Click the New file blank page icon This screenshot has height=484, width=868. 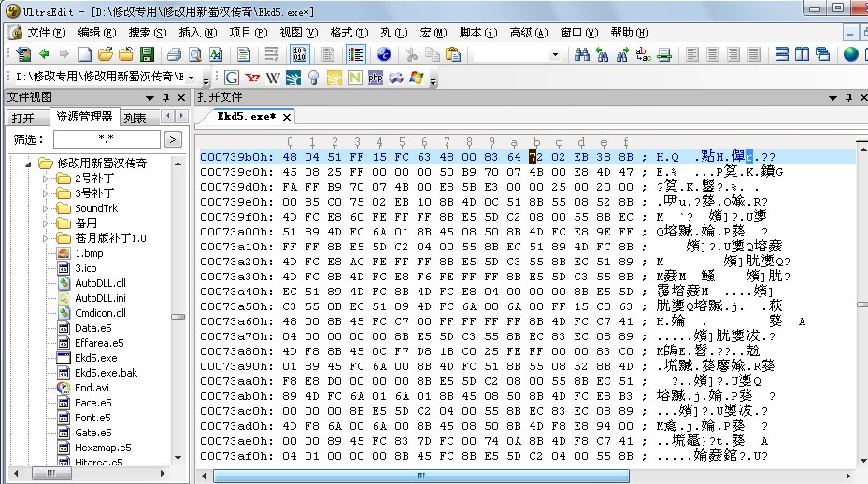point(86,54)
